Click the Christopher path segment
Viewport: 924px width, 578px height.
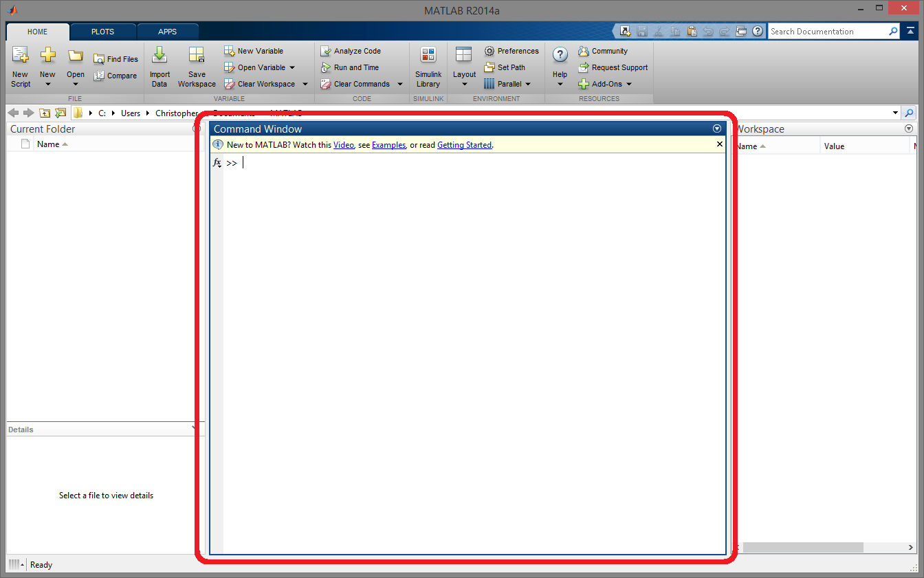click(177, 113)
